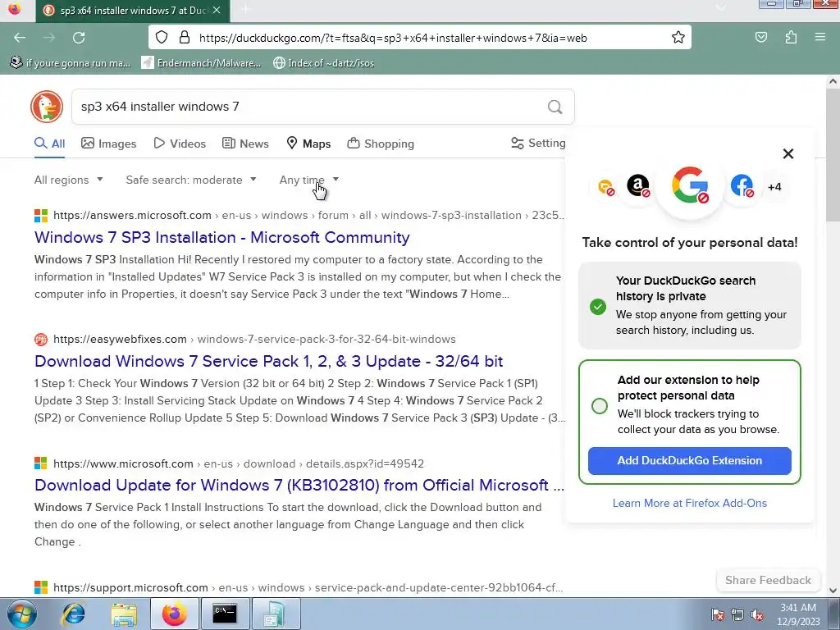Open the www.microsoft.com download result URL
The height and width of the screenshot is (630, 840).
[239, 463]
